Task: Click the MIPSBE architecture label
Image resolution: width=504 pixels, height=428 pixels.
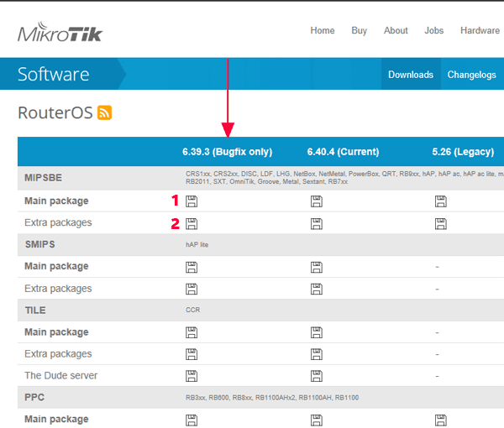Action: coord(43,178)
